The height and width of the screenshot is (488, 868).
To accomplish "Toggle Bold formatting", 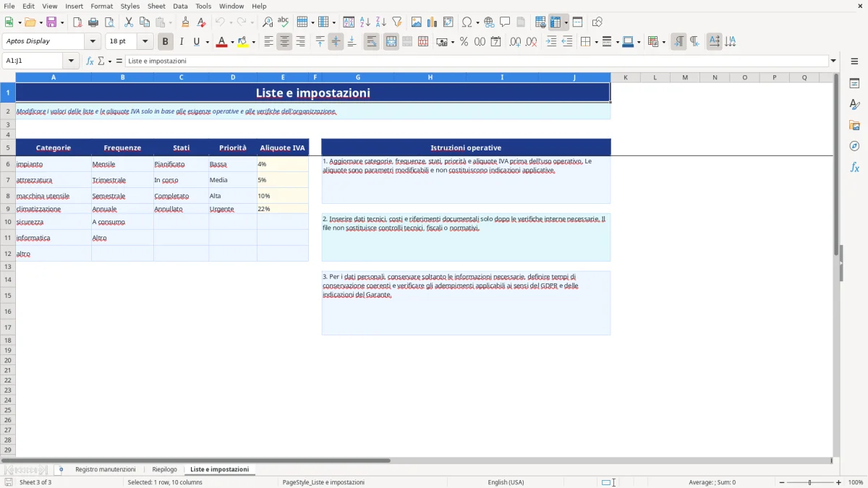I will pos(166,42).
